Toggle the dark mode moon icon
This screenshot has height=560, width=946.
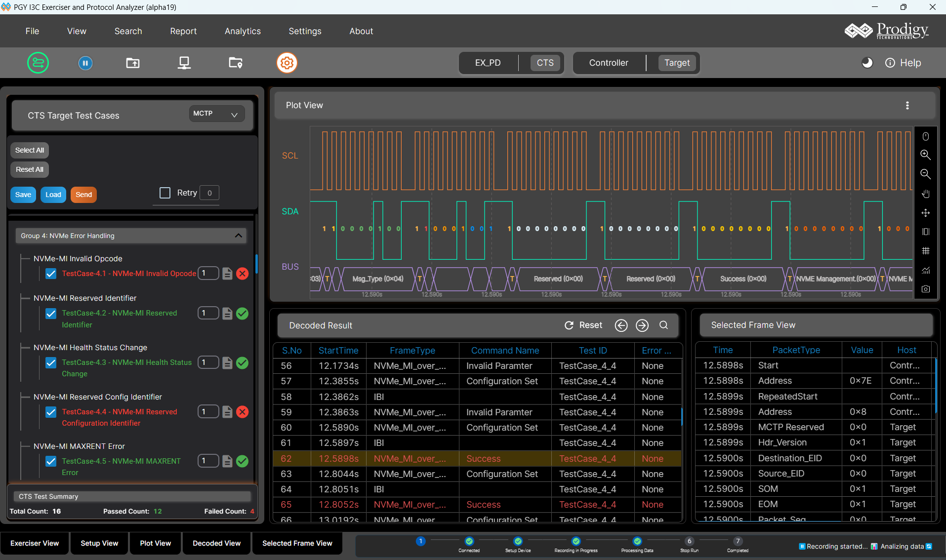[866, 63]
